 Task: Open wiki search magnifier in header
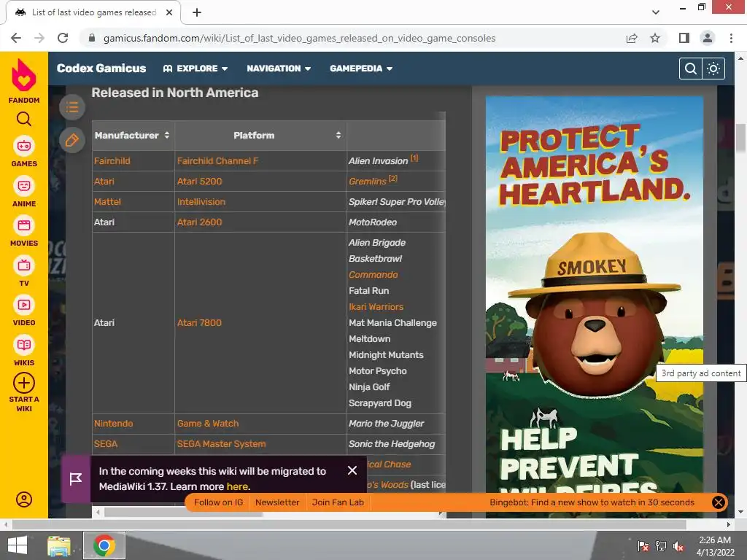690,69
